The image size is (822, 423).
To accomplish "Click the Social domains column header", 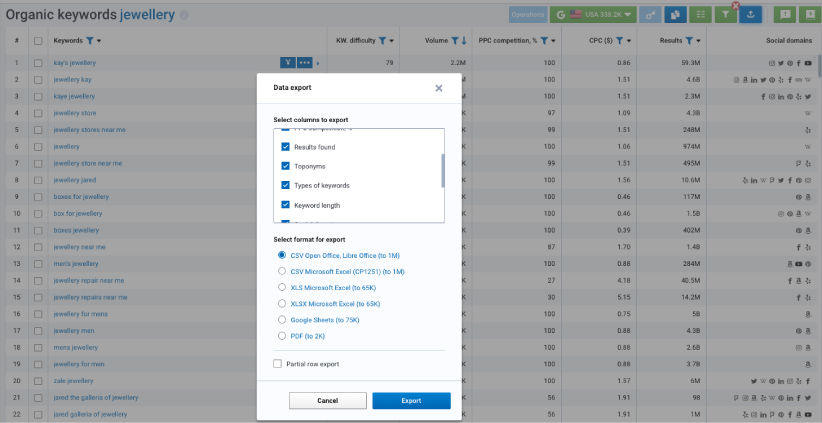I will coord(788,40).
